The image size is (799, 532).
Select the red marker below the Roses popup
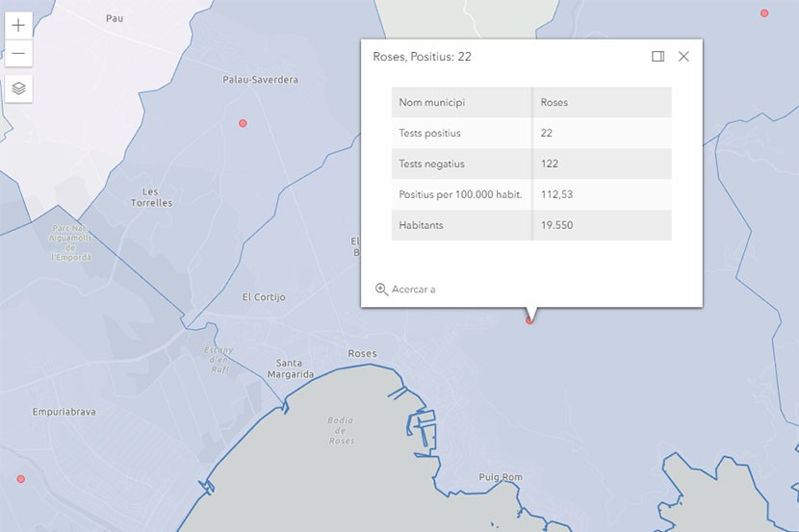[529, 320]
